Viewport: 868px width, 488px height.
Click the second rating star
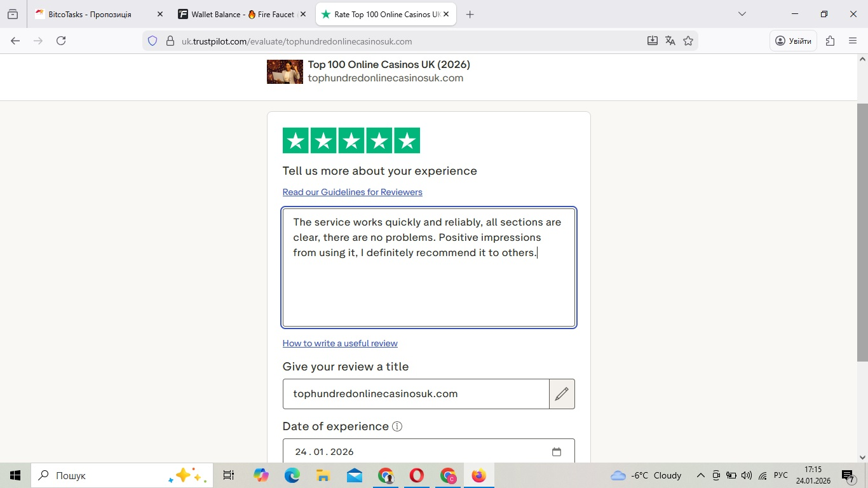[323, 140]
